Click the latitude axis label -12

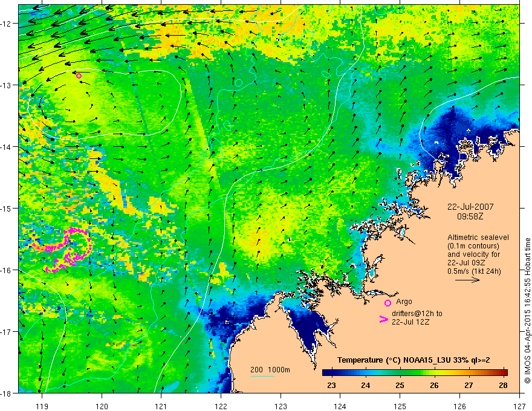[x=7, y=24]
